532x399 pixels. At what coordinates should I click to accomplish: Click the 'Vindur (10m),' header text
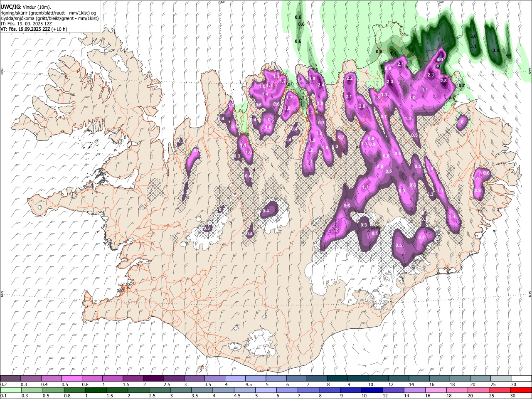pos(36,7)
